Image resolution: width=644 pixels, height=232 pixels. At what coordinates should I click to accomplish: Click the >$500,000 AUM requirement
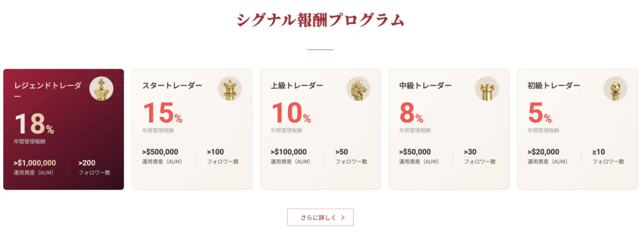160,152
